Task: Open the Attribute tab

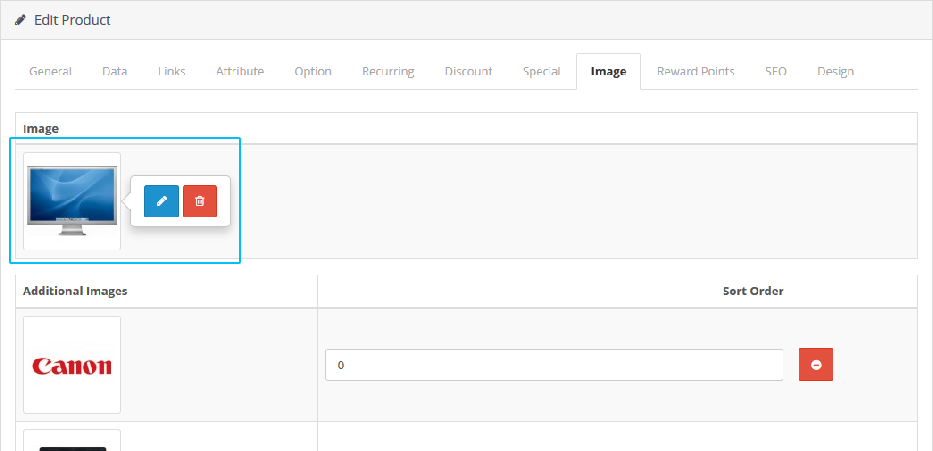Action: 240,72
